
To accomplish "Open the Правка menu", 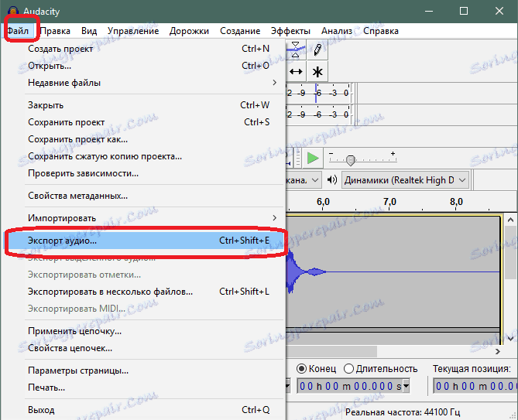I will coord(55,31).
